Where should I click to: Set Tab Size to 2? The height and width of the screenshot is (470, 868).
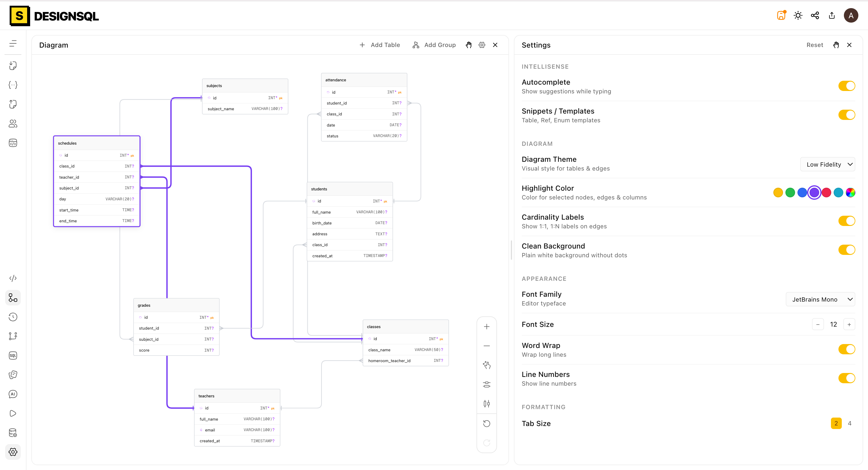coord(836,424)
